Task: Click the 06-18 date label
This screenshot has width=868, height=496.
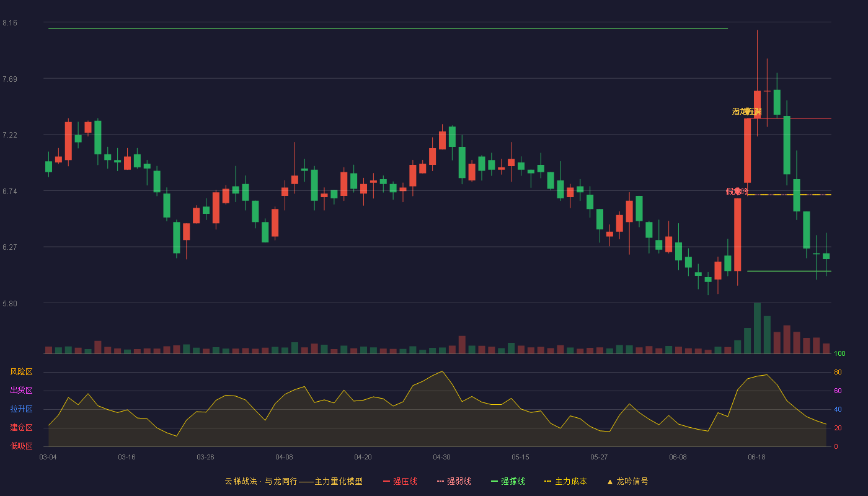Action: [x=756, y=457]
